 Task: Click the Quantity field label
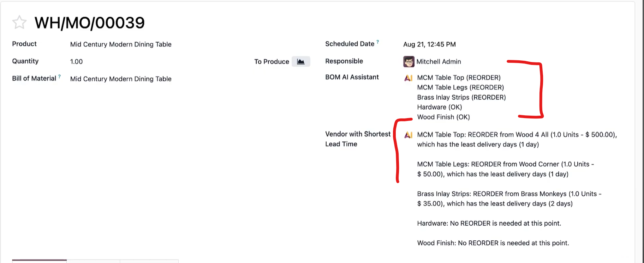pyautogui.click(x=25, y=61)
